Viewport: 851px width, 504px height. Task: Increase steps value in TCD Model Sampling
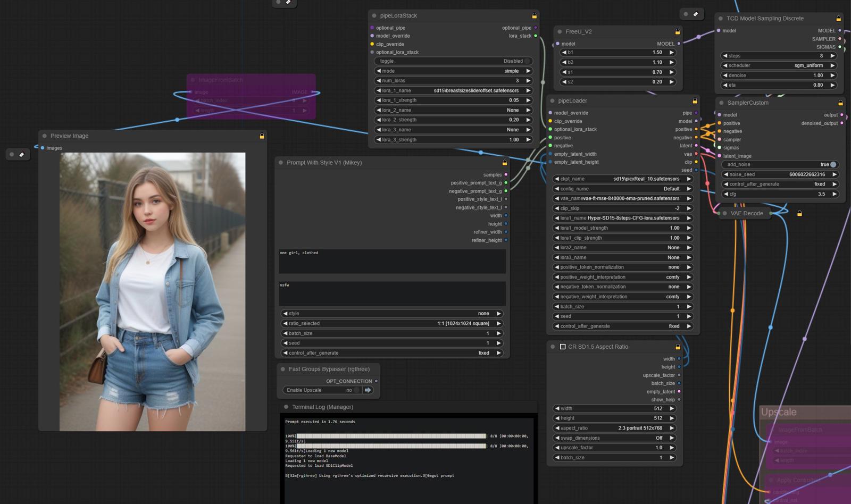(x=832, y=56)
